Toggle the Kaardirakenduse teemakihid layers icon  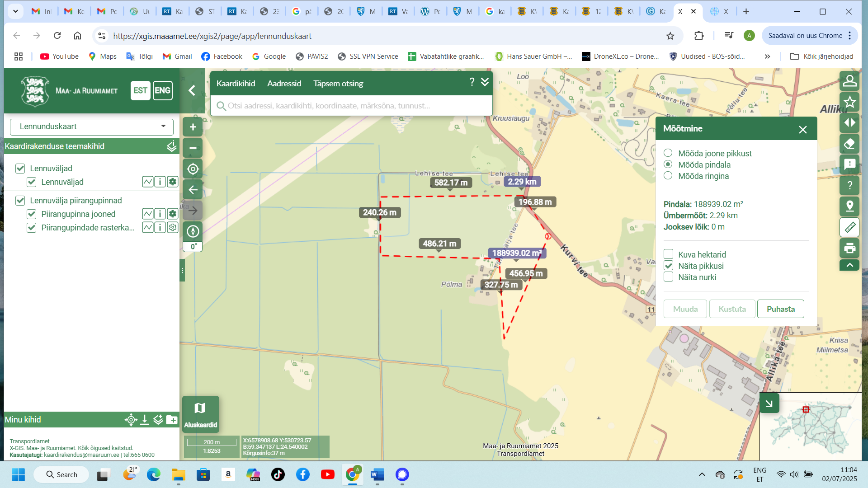tap(172, 146)
